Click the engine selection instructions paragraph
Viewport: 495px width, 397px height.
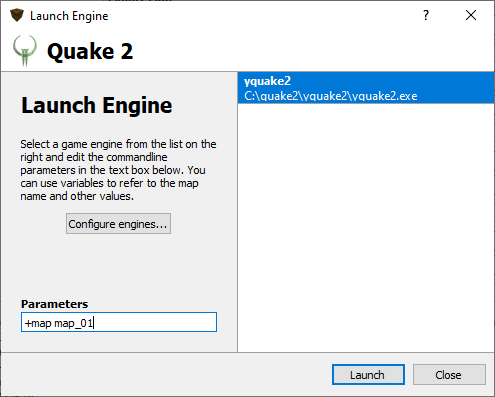point(118,170)
